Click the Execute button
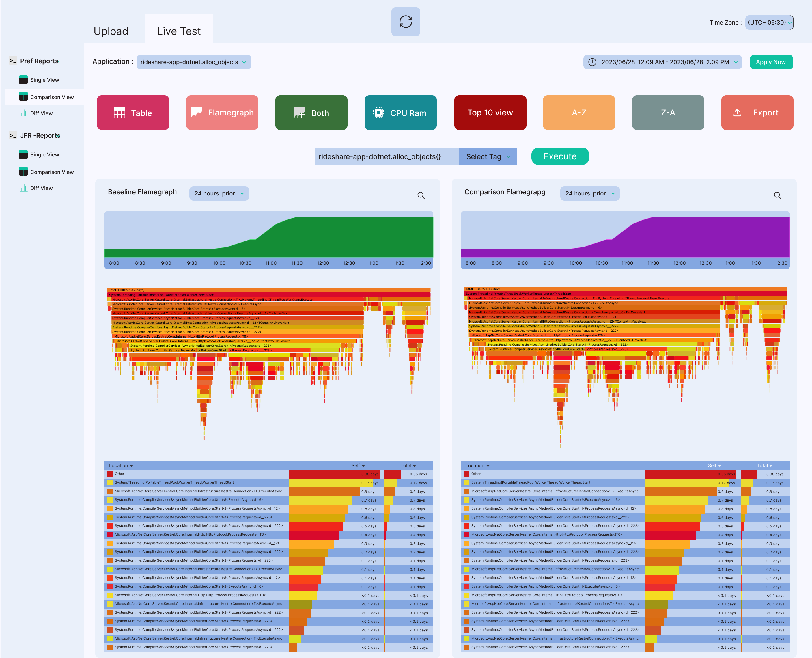 (x=560, y=156)
